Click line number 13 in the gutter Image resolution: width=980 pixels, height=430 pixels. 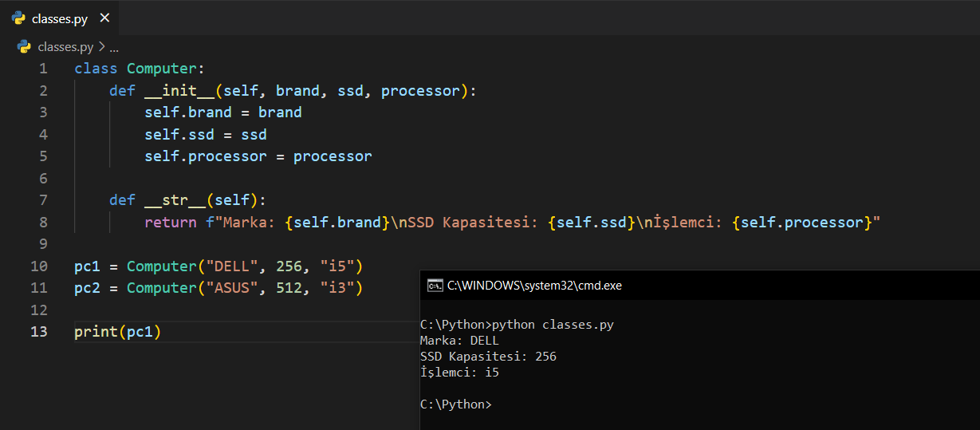coord(39,332)
